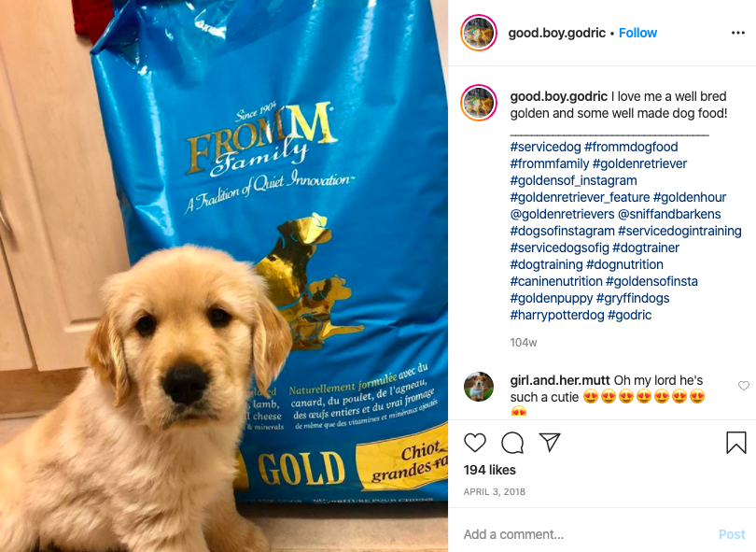The height and width of the screenshot is (552, 756).
Task: Like girl.and.her.mutt's comment
Action: 744,386
